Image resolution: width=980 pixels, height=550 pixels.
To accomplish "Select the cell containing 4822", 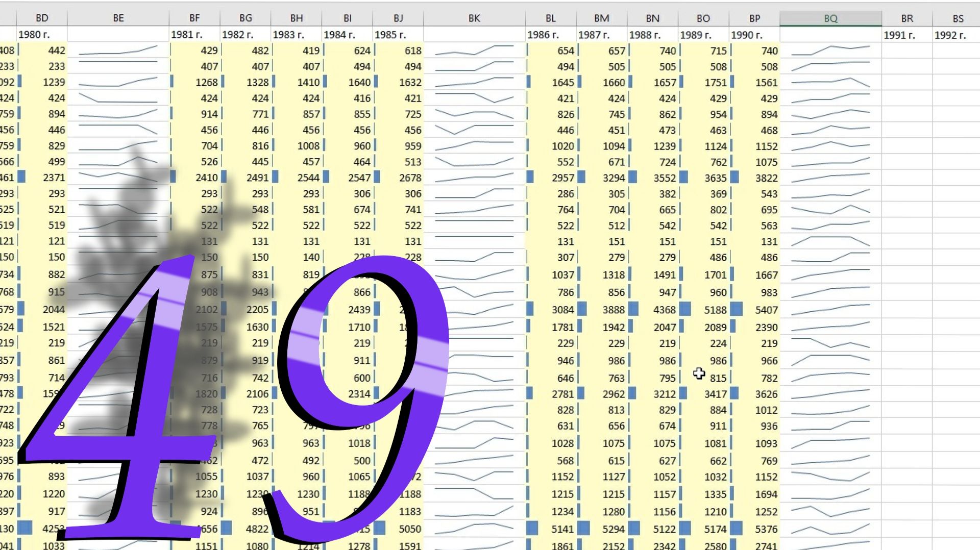I will pos(246,529).
